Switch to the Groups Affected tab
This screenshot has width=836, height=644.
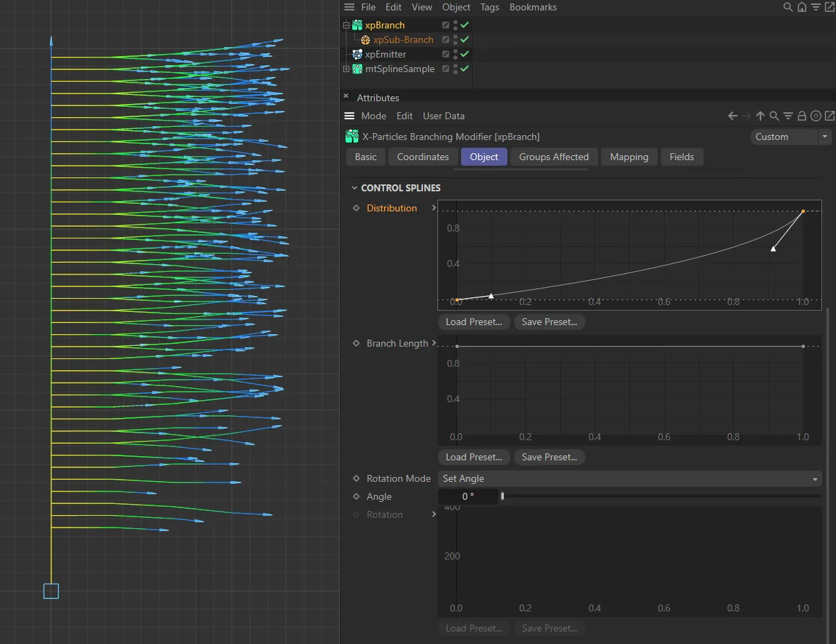[553, 157]
